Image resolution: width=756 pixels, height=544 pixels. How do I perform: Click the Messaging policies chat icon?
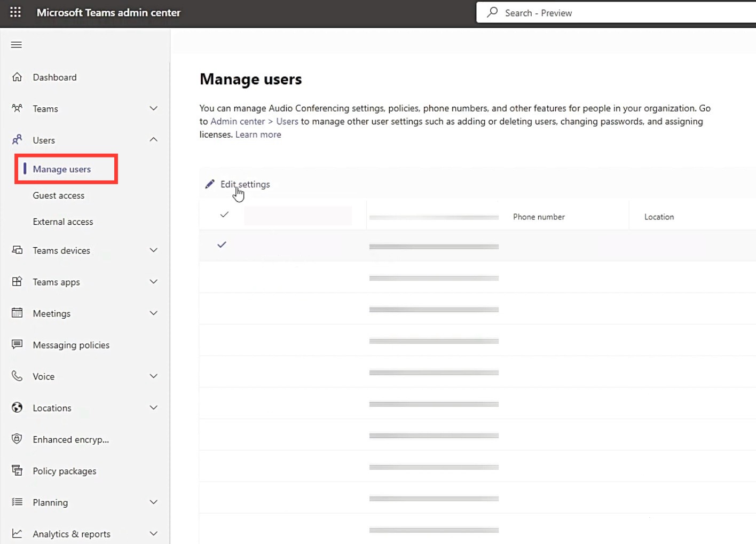point(17,344)
